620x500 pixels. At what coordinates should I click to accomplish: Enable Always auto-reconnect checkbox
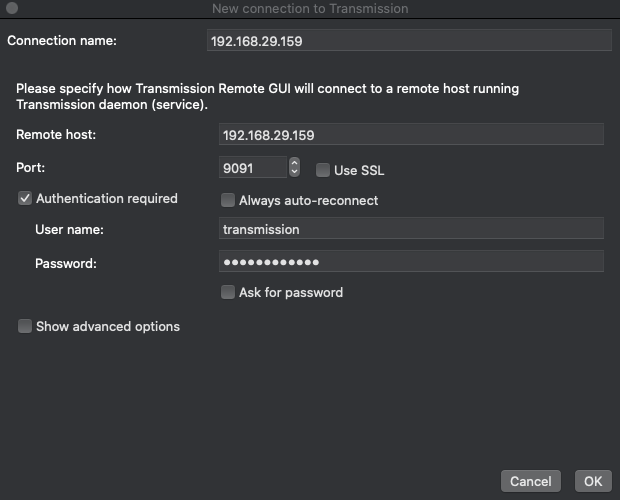click(228, 200)
